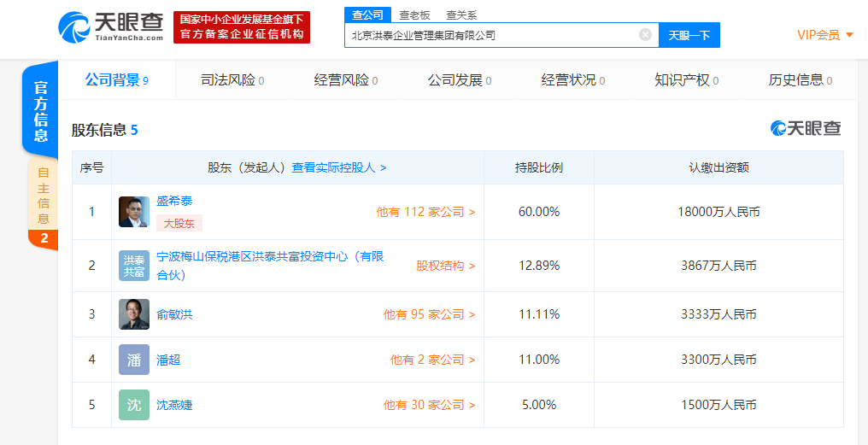Open the 司法风险 tab
Viewport: 868px width, 445px height.
[x=232, y=80]
